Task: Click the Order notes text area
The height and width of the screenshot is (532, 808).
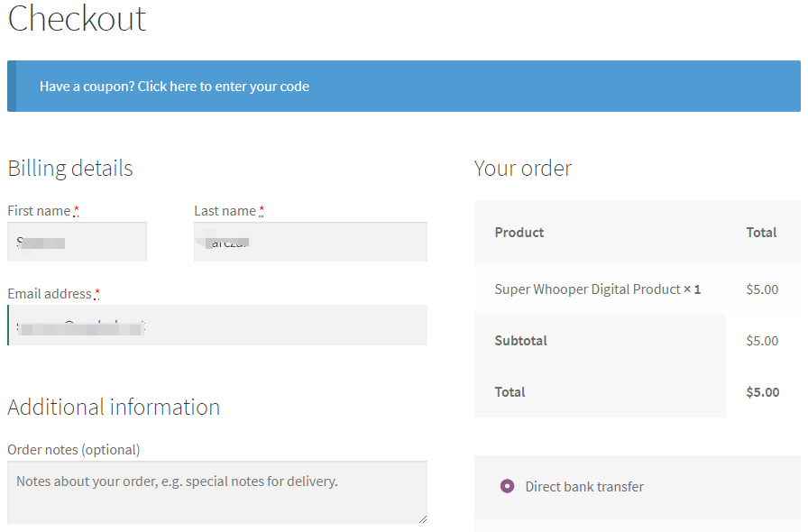Action: (216, 492)
